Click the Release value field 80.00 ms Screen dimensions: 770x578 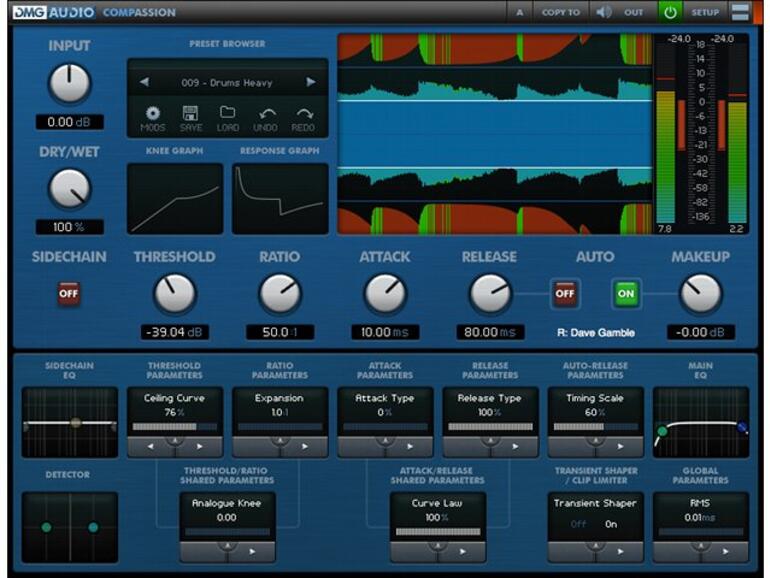click(x=490, y=332)
